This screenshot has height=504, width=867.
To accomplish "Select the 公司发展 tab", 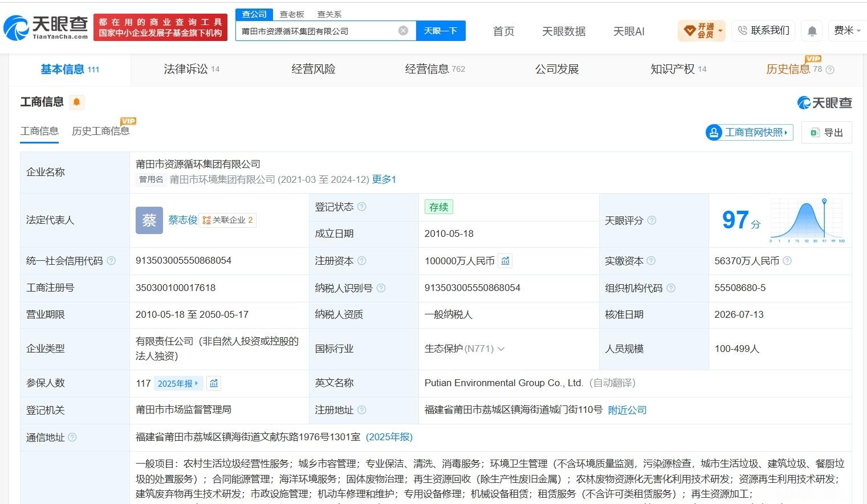I will (x=557, y=69).
